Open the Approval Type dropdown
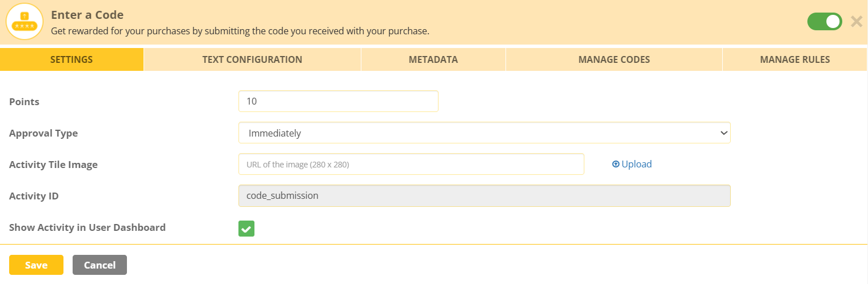Image resolution: width=868 pixels, height=284 pixels. point(484,133)
